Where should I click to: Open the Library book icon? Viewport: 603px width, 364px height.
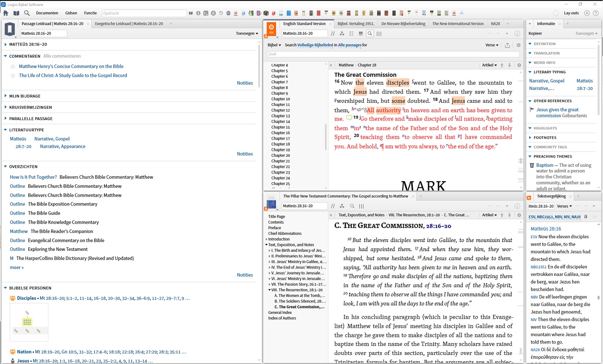point(16,13)
